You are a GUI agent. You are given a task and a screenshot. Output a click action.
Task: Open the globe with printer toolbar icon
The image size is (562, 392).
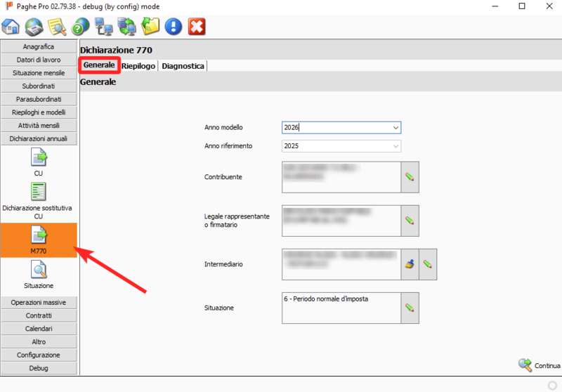tap(34, 27)
